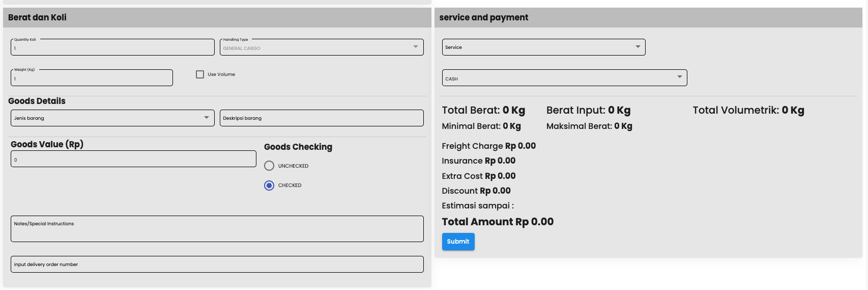
Task: Click the input delivery order number field
Action: point(217,265)
